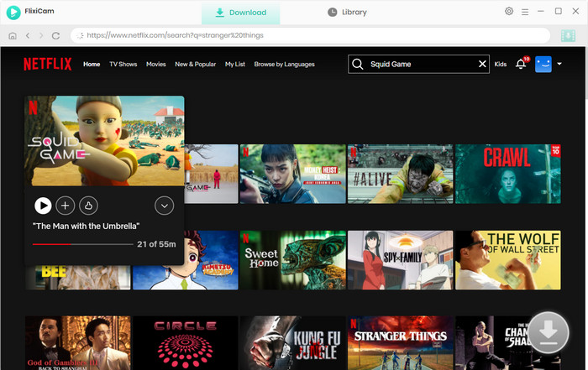
Task: Click the Netflix logo
Action: coord(48,64)
